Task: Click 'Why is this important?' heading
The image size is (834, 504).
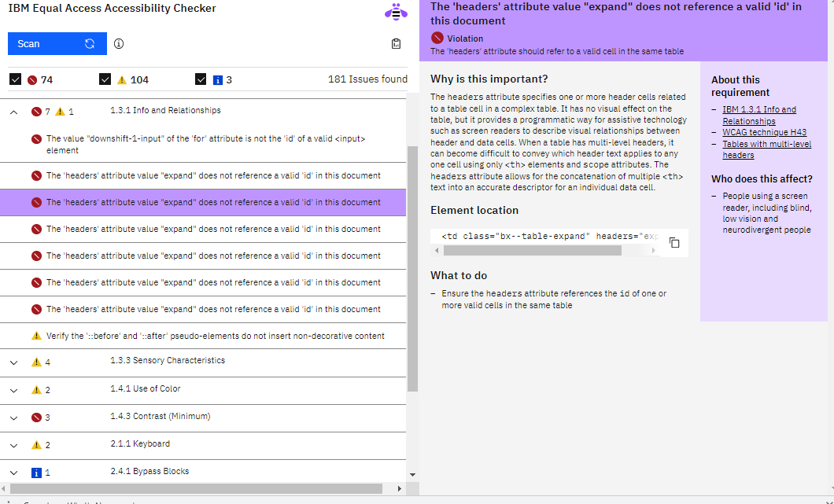Action: pos(489,79)
